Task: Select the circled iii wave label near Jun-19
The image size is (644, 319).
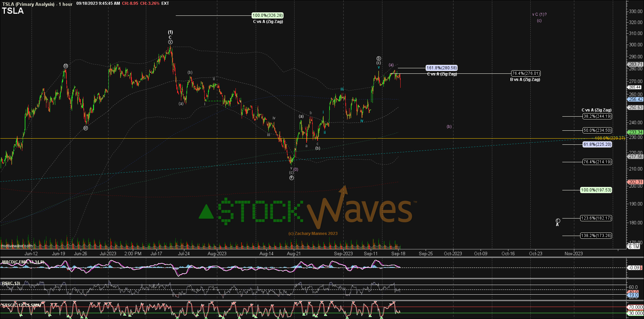Action: [x=66, y=66]
